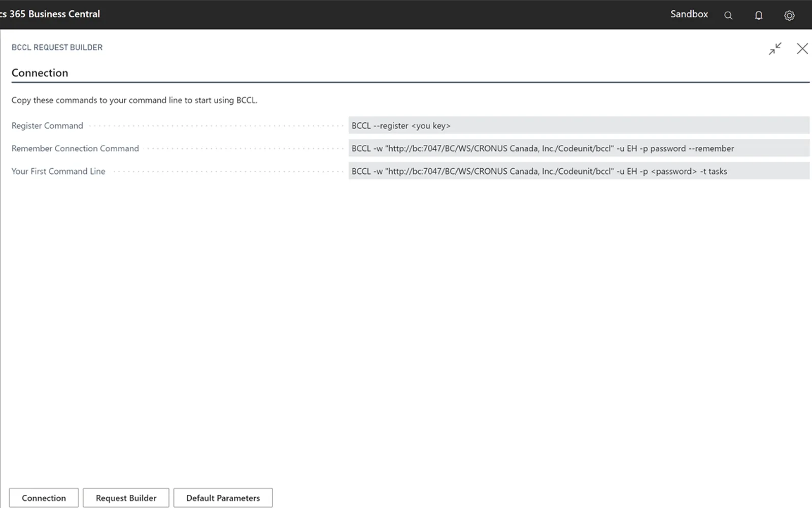Click the Your First Command Line label
The image size is (812, 508).
point(58,171)
